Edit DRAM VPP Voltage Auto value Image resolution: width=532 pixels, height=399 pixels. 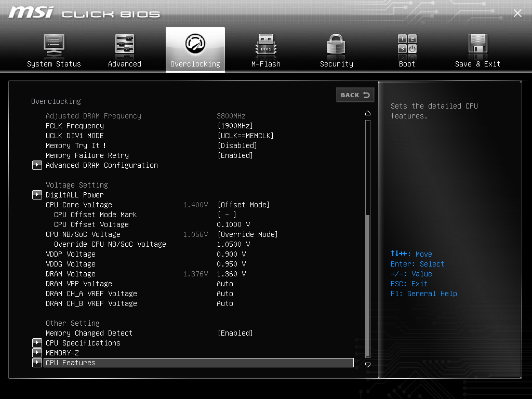click(x=225, y=284)
